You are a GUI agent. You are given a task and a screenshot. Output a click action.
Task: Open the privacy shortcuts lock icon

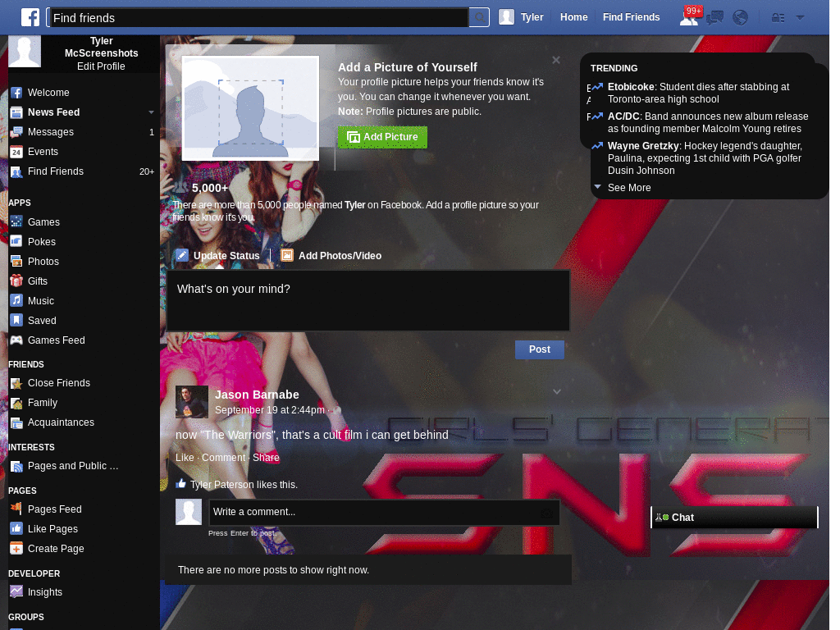[778, 18]
